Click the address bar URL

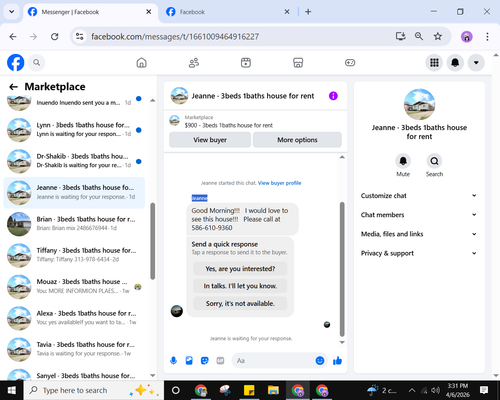pos(175,37)
